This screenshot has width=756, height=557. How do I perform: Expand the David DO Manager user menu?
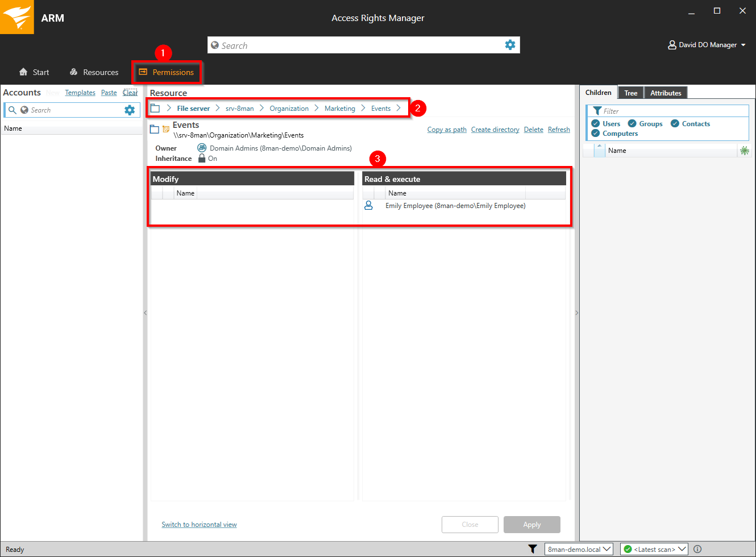pos(707,45)
